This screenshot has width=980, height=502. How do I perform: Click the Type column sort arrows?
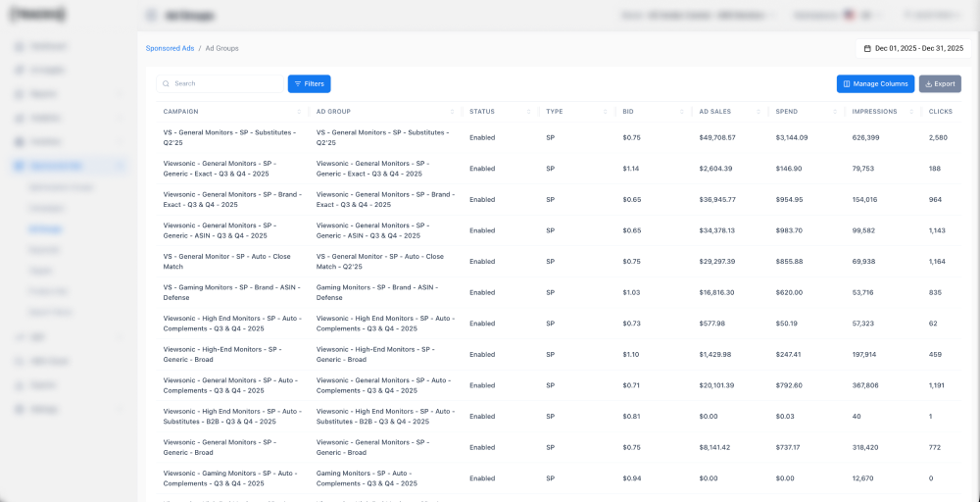point(606,112)
